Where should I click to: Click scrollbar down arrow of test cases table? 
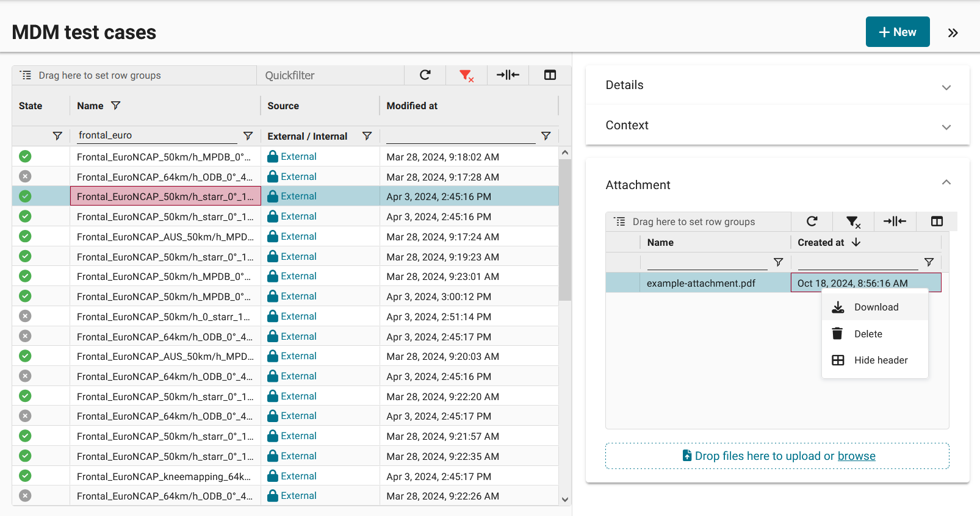pyautogui.click(x=565, y=500)
